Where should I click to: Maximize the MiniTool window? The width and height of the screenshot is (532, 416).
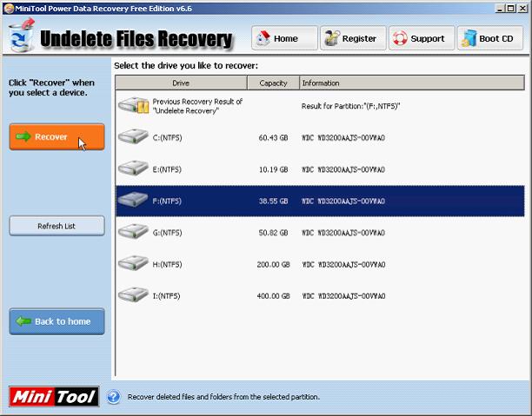click(x=510, y=9)
